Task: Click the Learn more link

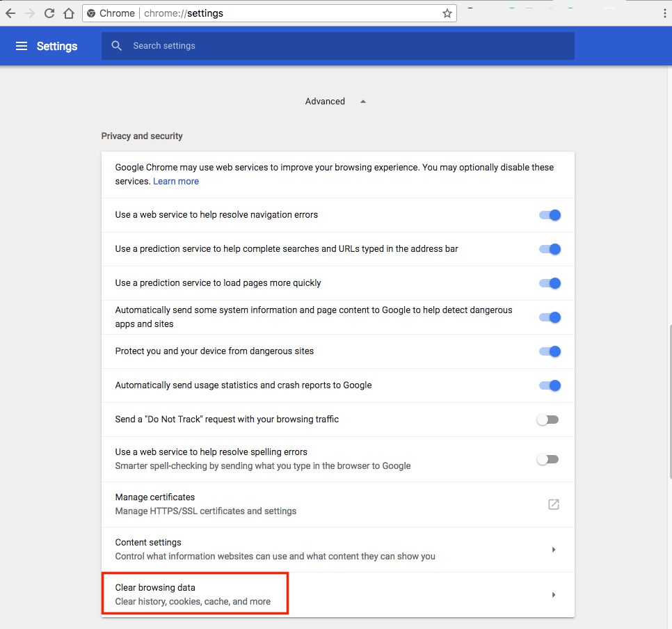Action: (x=176, y=182)
